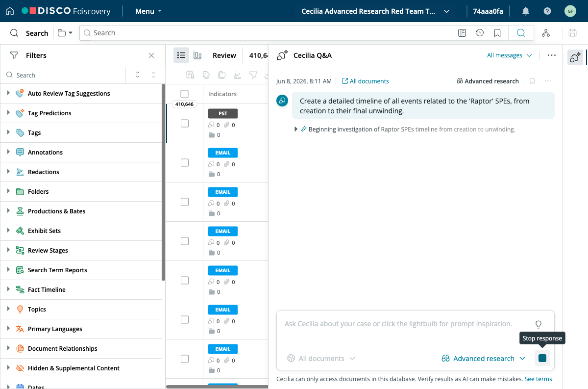Open the help question-mark icon
Viewport: 588px width, 389px height.
pyautogui.click(x=547, y=11)
